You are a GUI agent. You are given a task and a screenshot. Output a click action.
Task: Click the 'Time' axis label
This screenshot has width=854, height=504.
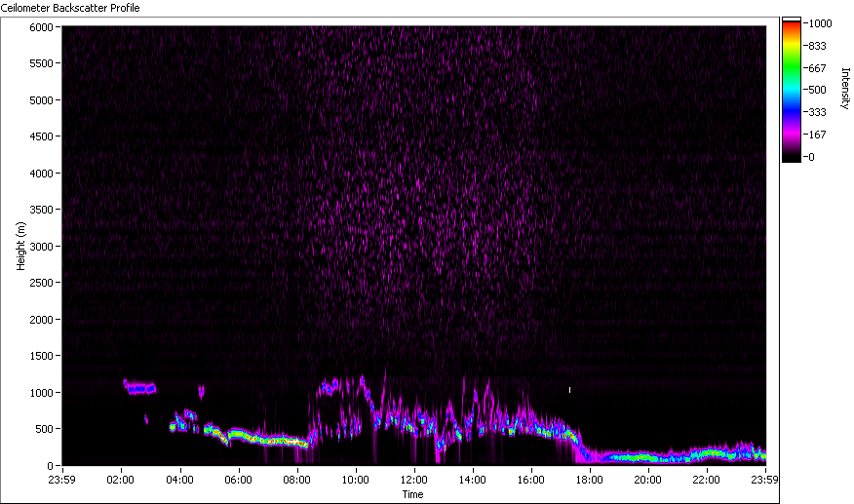[x=412, y=494]
